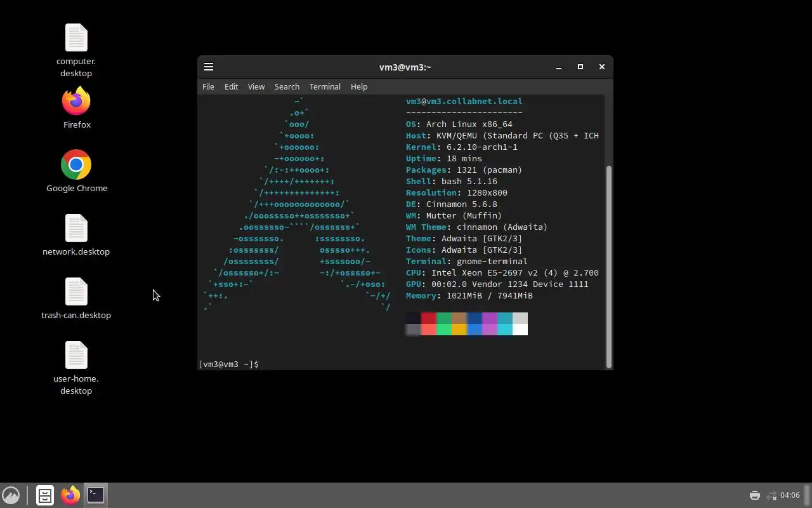Click the 'Packages: 1321 (pacman)' line
812x508 pixels.
point(464,170)
